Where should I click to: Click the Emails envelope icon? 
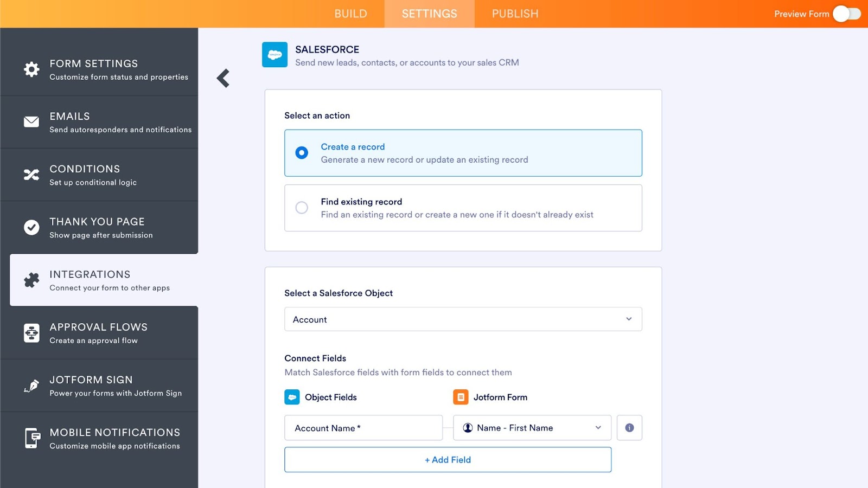pos(31,122)
